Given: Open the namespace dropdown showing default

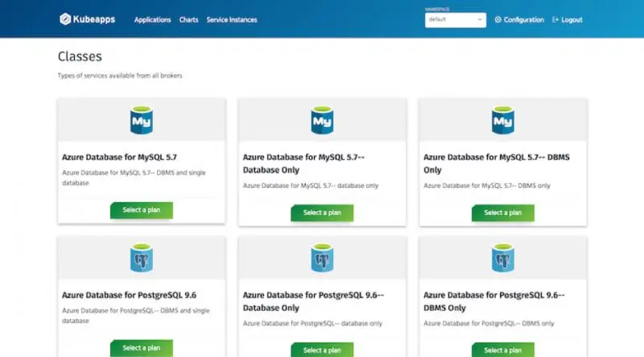Looking at the screenshot, I should 456,19.
